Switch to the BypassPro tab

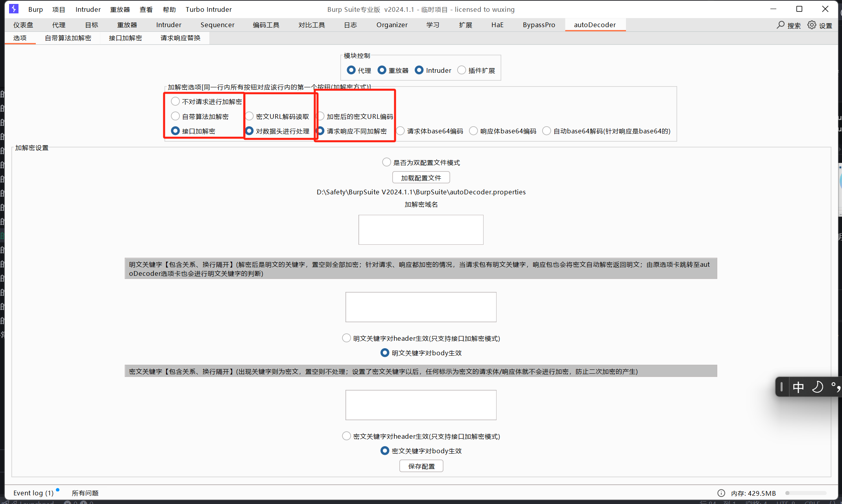[x=539, y=25]
